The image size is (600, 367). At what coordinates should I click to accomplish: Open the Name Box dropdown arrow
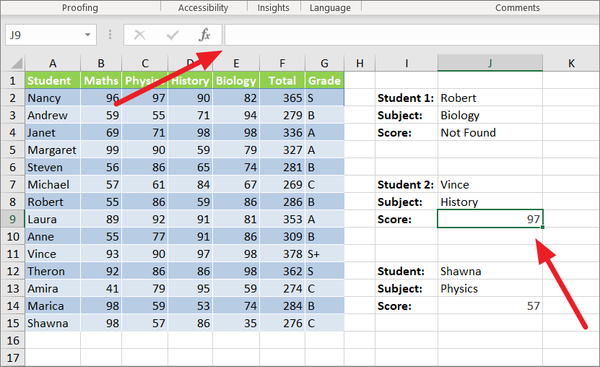pyautogui.click(x=88, y=35)
